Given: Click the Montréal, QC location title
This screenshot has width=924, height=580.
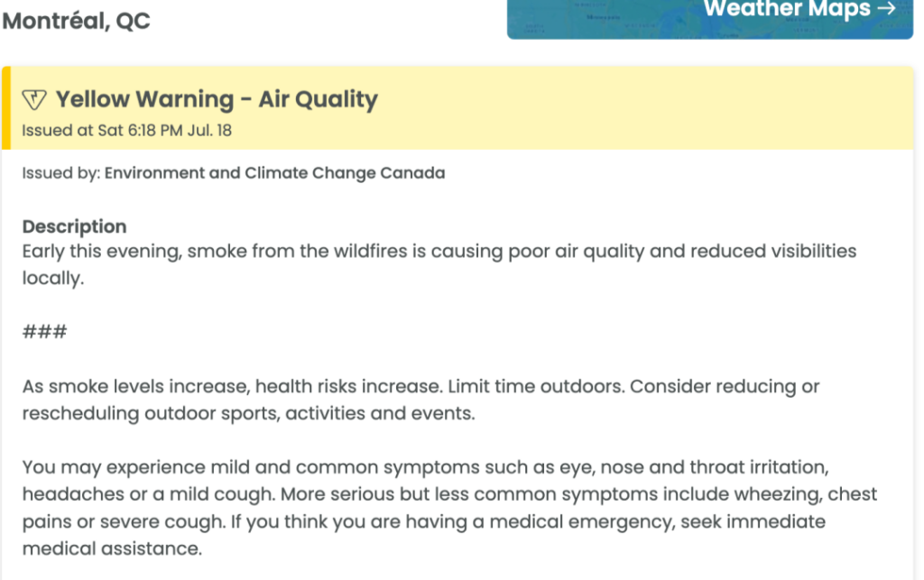Looking at the screenshot, I should 76,21.
